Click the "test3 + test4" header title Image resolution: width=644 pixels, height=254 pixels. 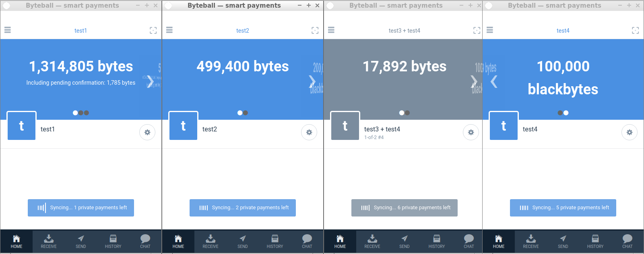[405, 31]
